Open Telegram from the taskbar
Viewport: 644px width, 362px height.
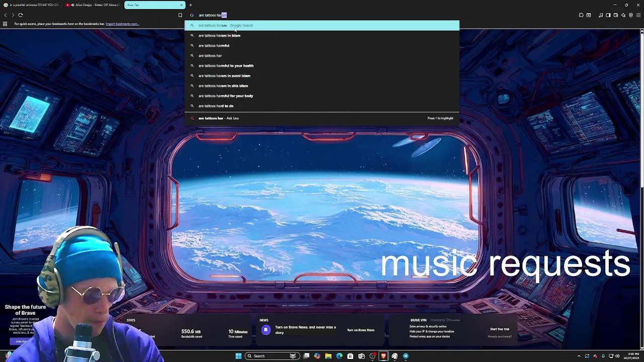[406, 356]
